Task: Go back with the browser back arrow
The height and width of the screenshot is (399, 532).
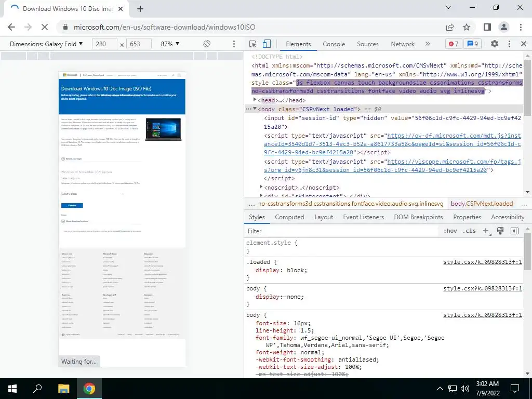Action: click(11, 27)
